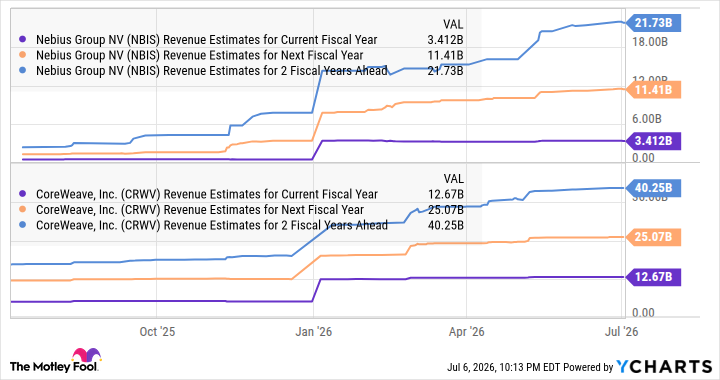Viewport: 720px width, 380px height.
Task: Click the blue dot for CRWV 2 Fiscal Years Ahead
Action: [22, 225]
